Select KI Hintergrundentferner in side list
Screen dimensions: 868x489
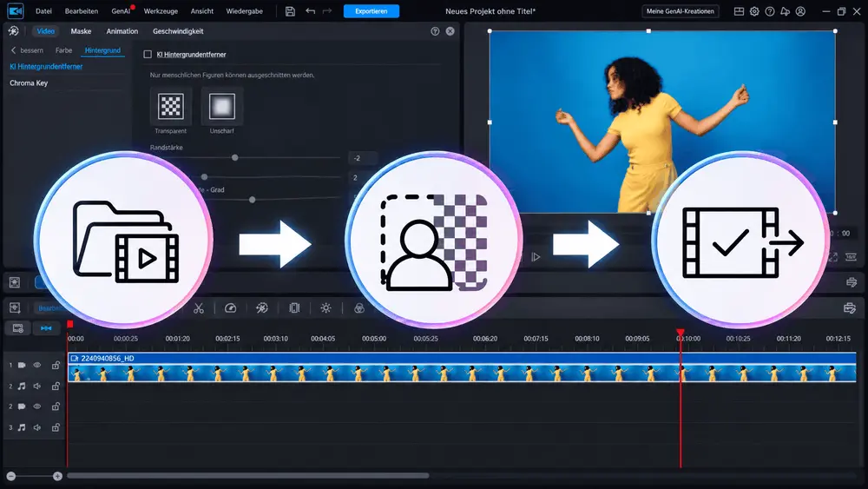[47, 67]
